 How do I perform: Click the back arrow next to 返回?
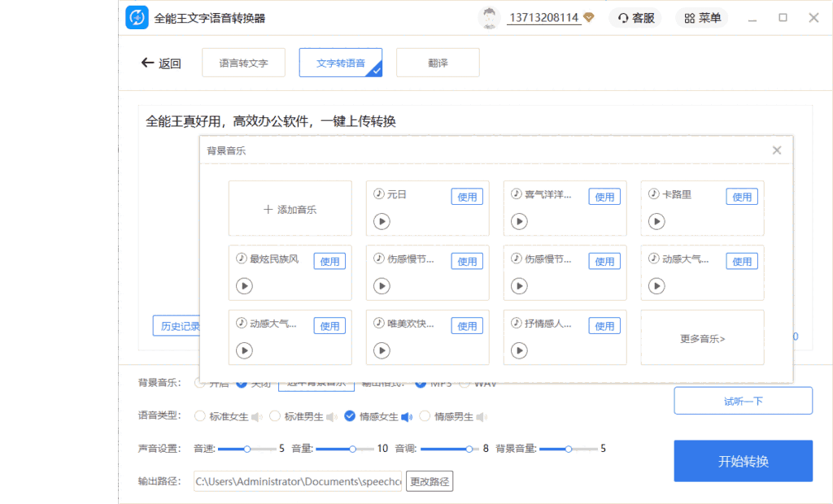147,63
